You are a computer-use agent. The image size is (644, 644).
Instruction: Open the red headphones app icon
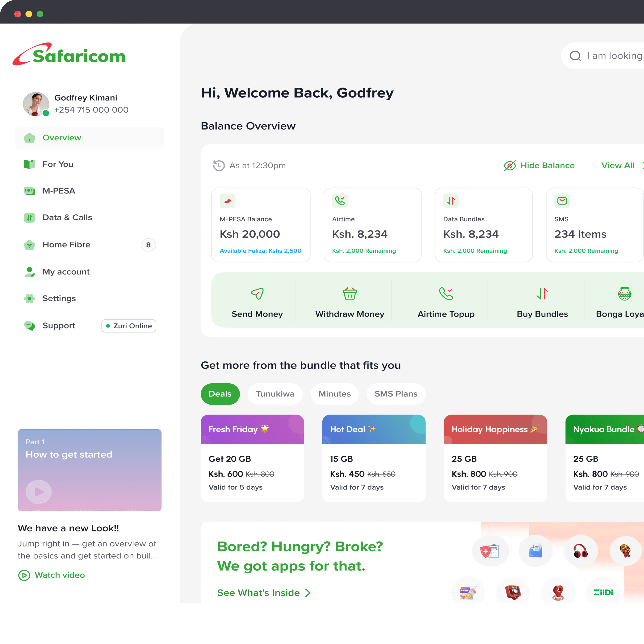coord(580,551)
